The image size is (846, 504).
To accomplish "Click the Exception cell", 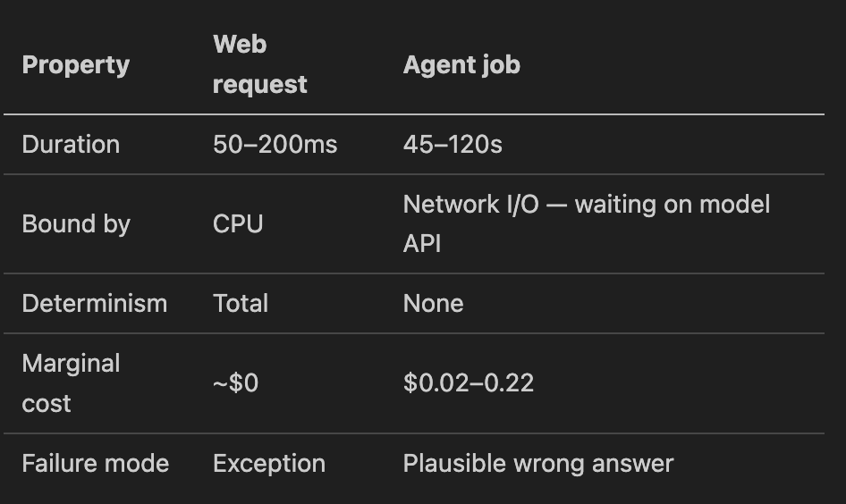I will point(268,464).
